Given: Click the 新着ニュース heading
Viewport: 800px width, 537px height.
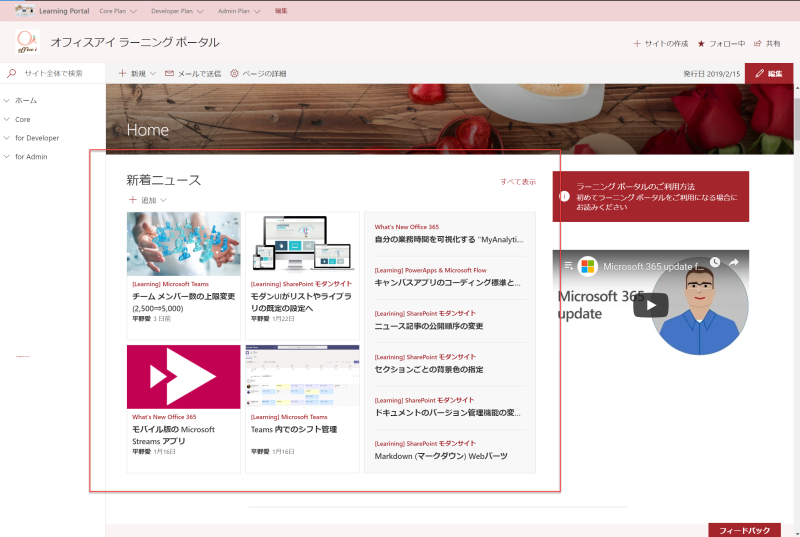Looking at the screenshot, I should click(x=164, y=180).
